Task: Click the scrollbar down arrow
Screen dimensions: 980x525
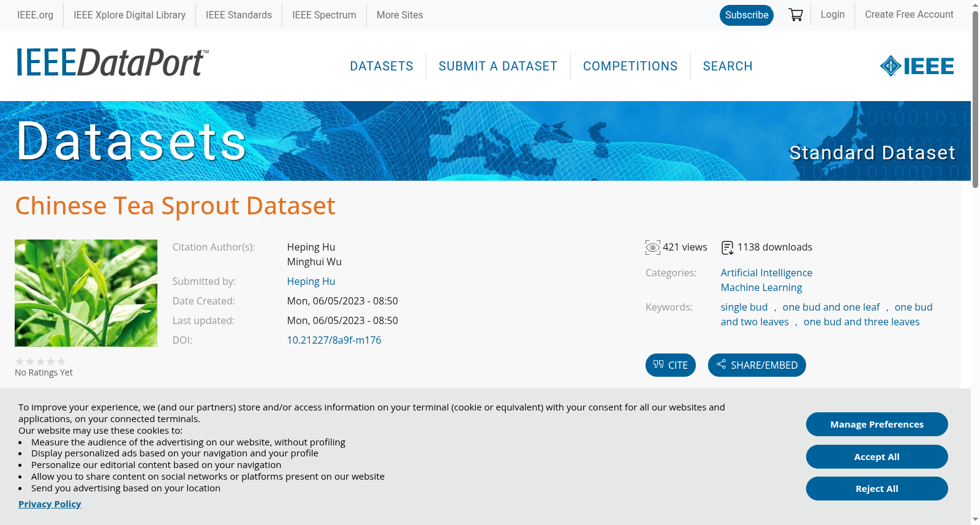Action: click(975, 519)
